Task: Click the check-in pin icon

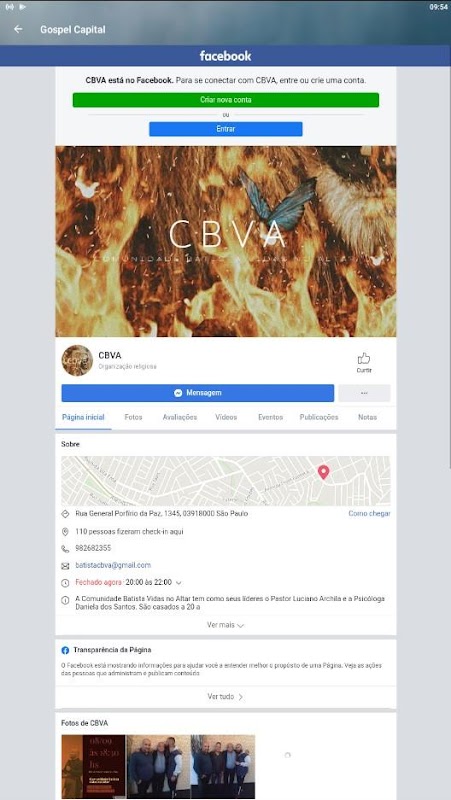Action: 65,532
